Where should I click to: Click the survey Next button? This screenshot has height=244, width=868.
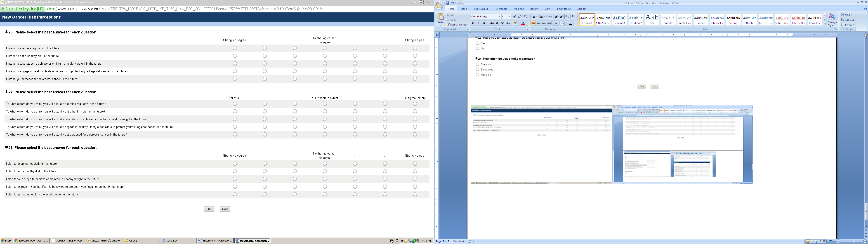click(x=225, y=209)
